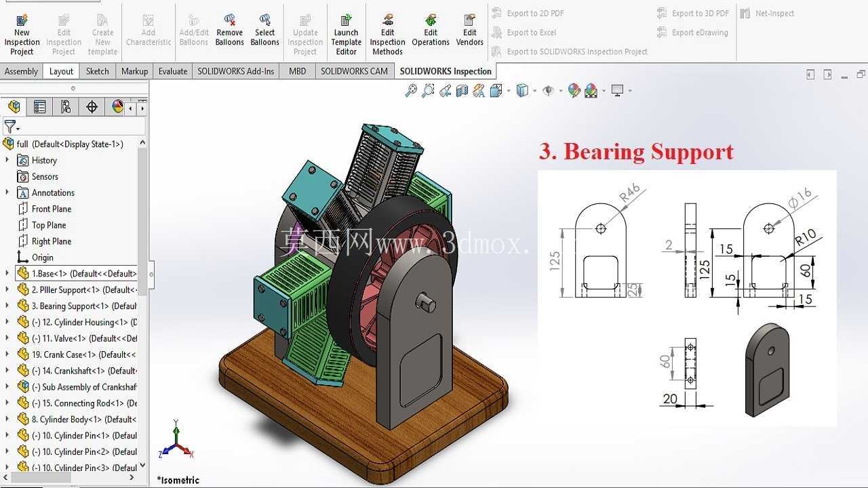Click Zoom to Area icon

coord(428,90)
